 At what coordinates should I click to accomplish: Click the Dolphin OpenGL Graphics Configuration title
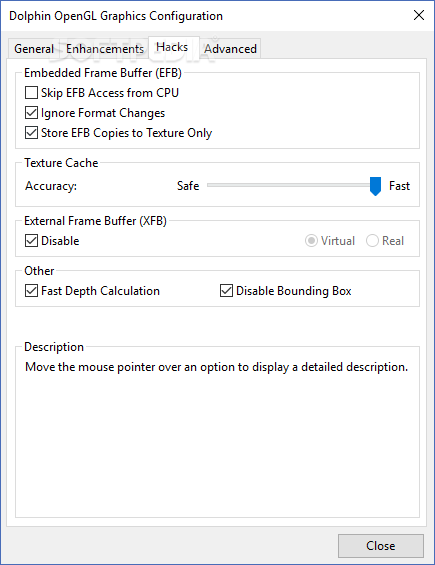[x=116, y=16]
